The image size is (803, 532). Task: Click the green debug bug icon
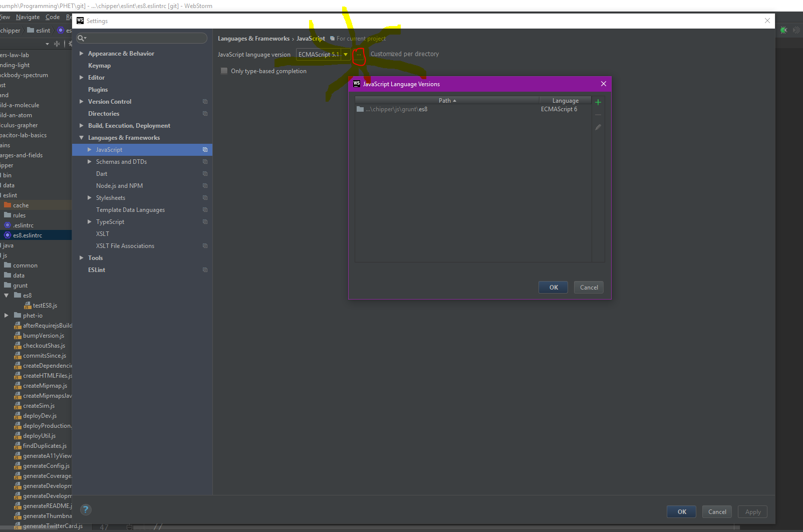click(783, 30)
